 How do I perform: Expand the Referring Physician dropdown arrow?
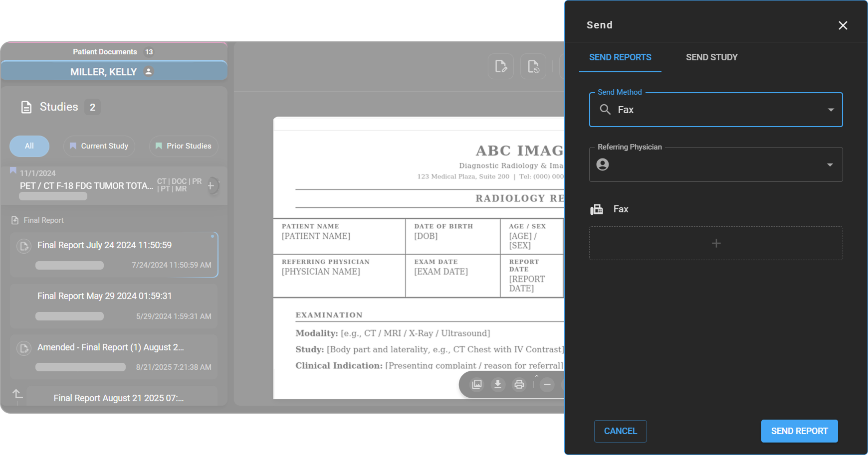[x=830, y=164]
